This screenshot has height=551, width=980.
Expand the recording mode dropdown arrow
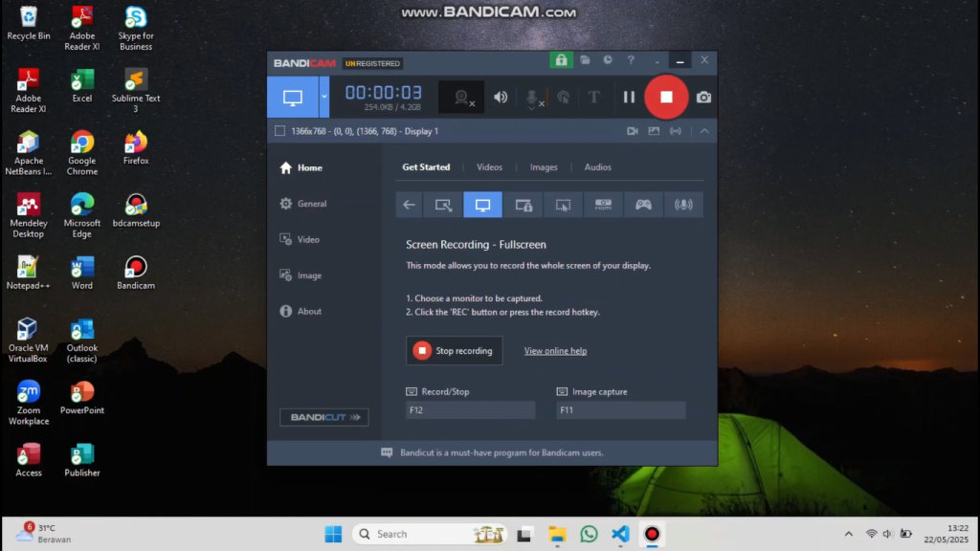[323, 98]
